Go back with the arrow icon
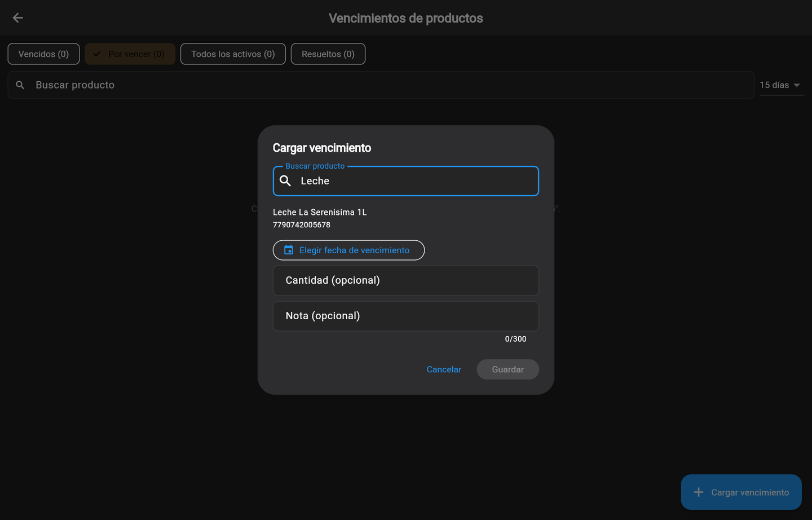This screenshot has width=812, height=520. point(17,18)
